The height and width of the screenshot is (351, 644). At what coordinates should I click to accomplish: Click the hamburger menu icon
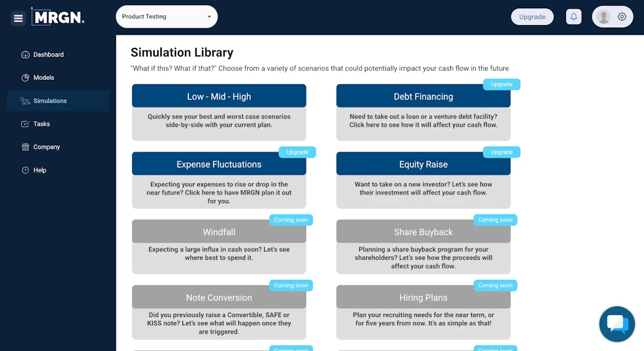(18, 18)
